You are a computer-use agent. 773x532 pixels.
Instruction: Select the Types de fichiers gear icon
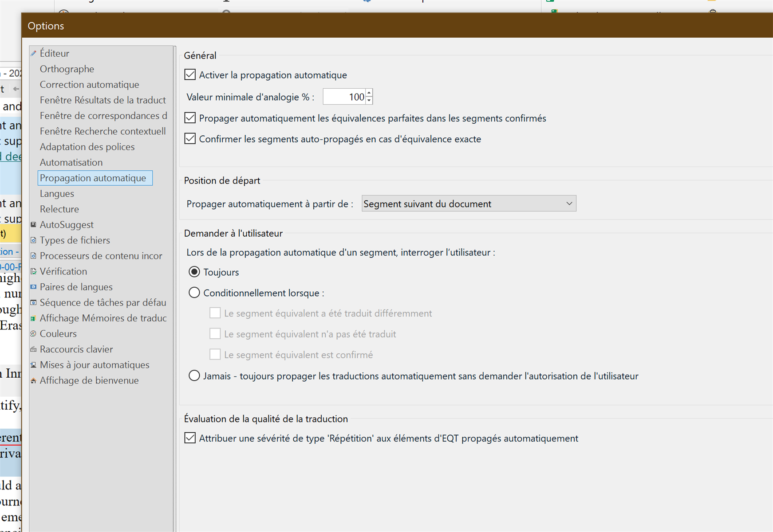click(x=34, y=240)
